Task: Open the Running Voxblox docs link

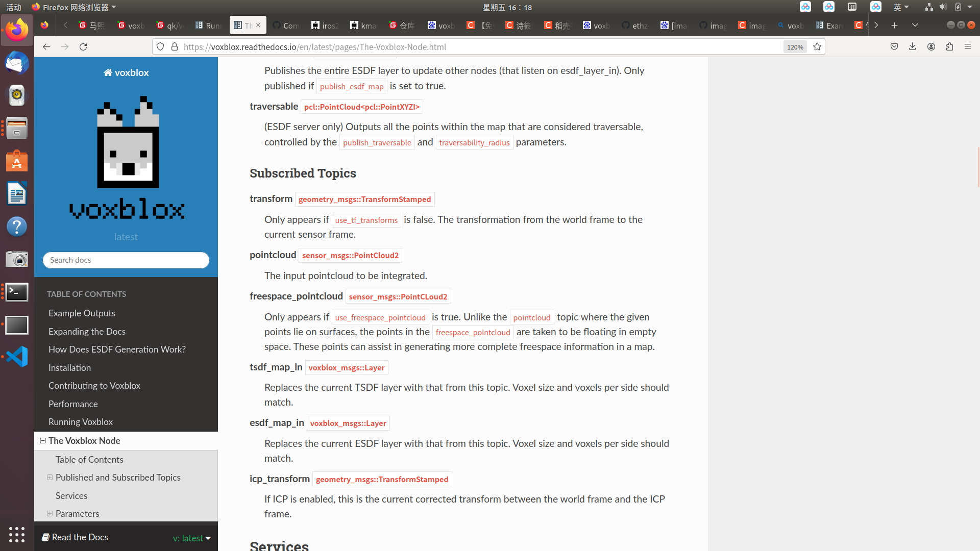Action: click(81, 422)
